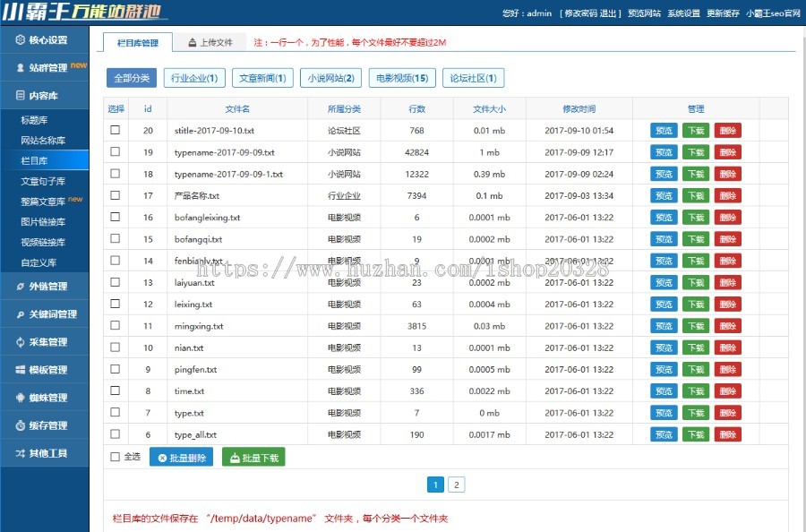This screenshot has height=532, width=806.
Task: Delete type.txt file
Action: pyautogui.click(x=728, y=413)
